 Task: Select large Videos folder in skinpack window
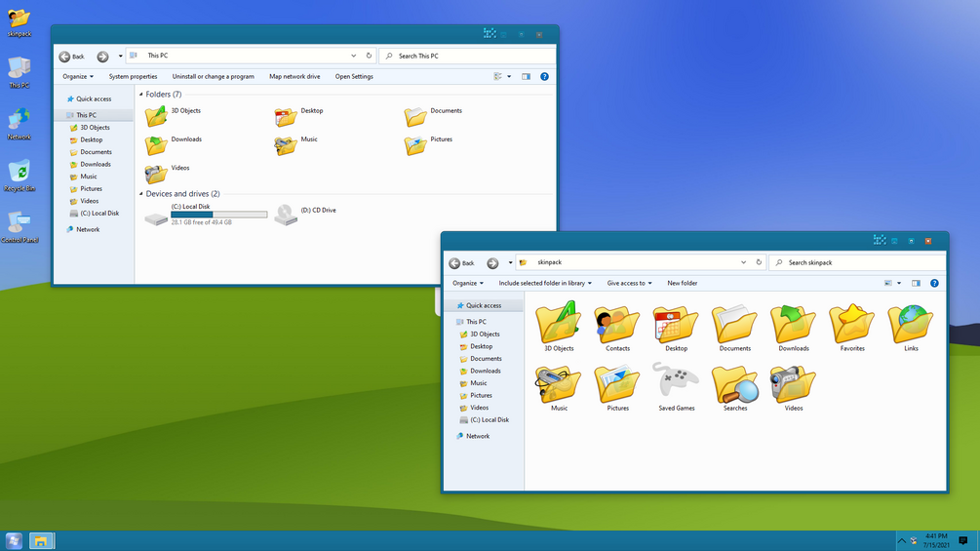794,386
